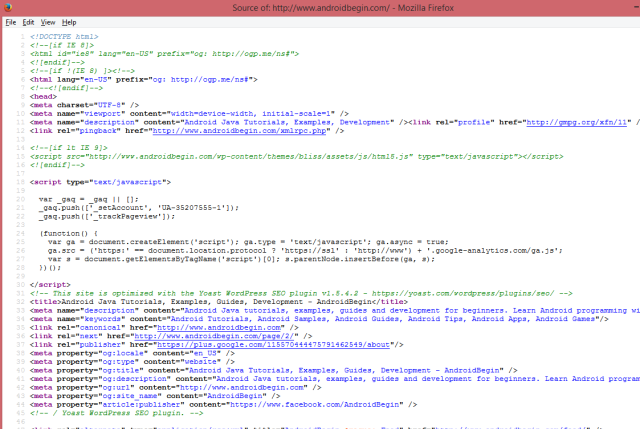Open the View menu
Viewport: 640px width, 429px height.
(48, 22)
